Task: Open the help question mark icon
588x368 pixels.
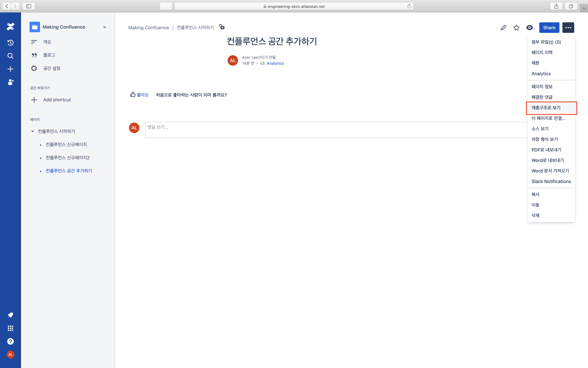Action: (x=10, y=341)
